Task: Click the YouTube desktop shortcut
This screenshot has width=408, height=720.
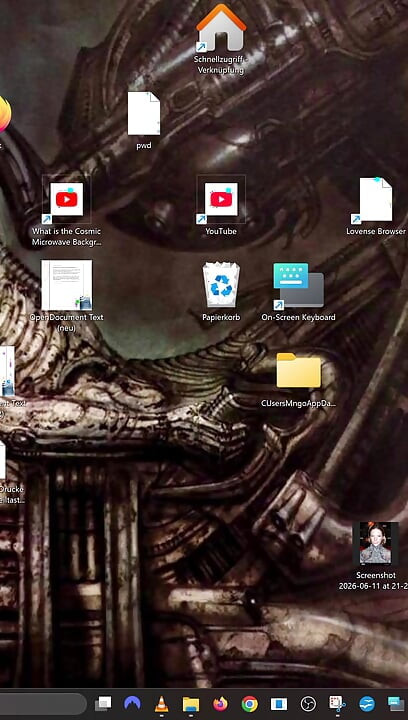Action: pos(221,199)
